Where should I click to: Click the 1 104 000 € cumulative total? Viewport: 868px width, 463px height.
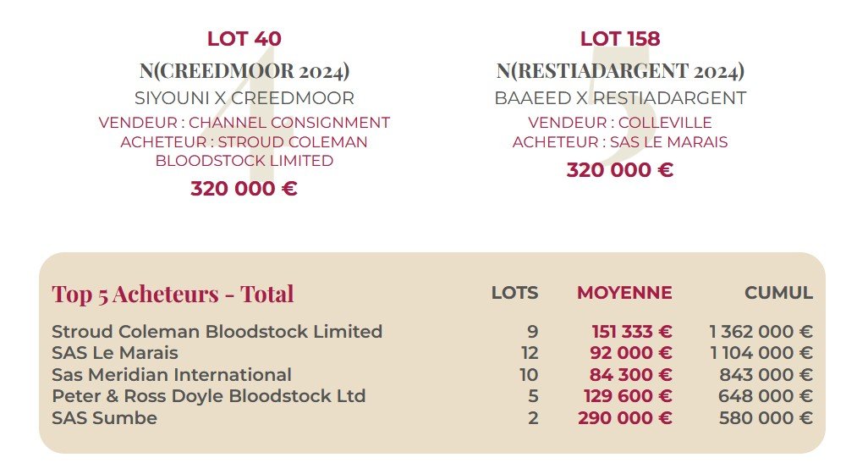pyautogui.click(x=761, y=353)
